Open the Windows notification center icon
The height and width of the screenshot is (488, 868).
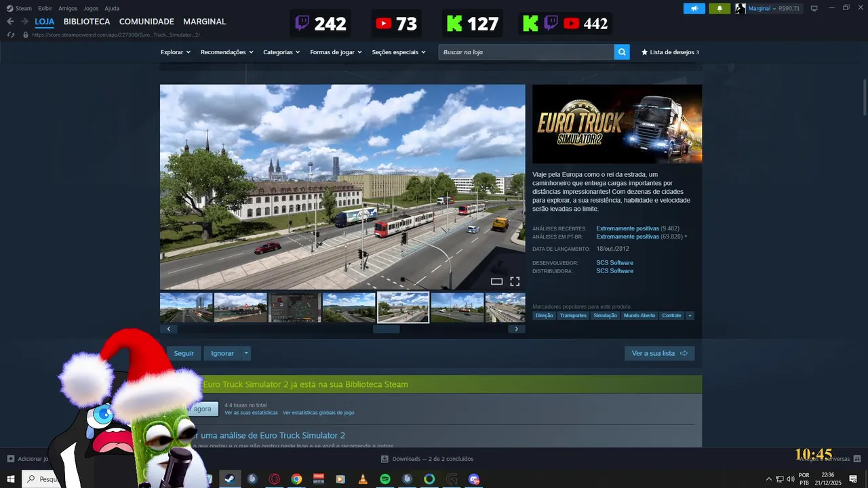pos(853,479)
